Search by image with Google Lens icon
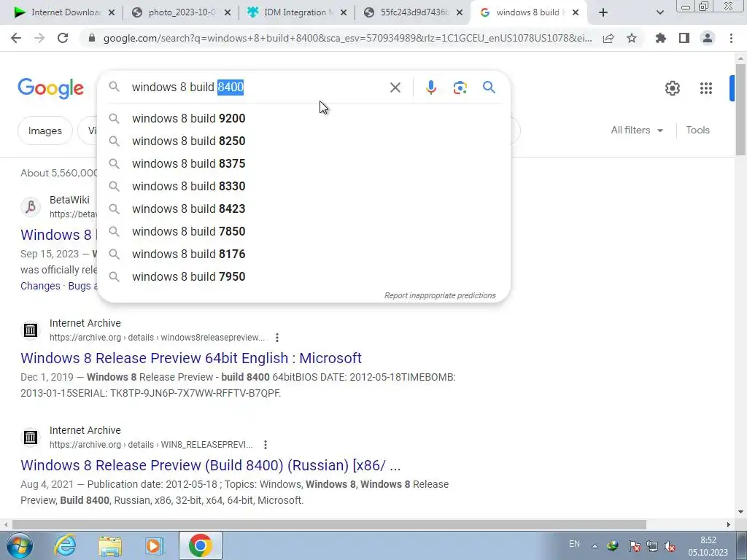This screenshot has width=747, height=560. point(460,87)
